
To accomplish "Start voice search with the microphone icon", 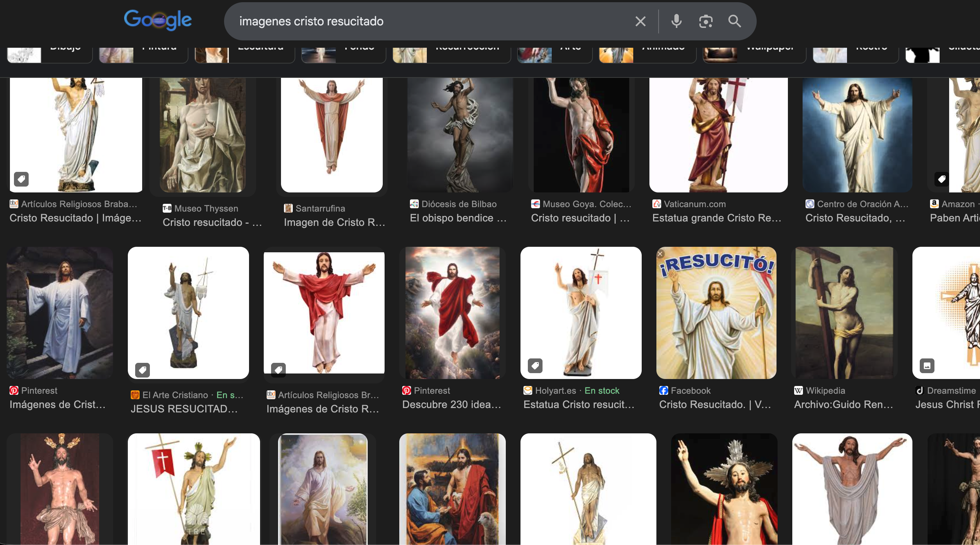I will [676, 21].
